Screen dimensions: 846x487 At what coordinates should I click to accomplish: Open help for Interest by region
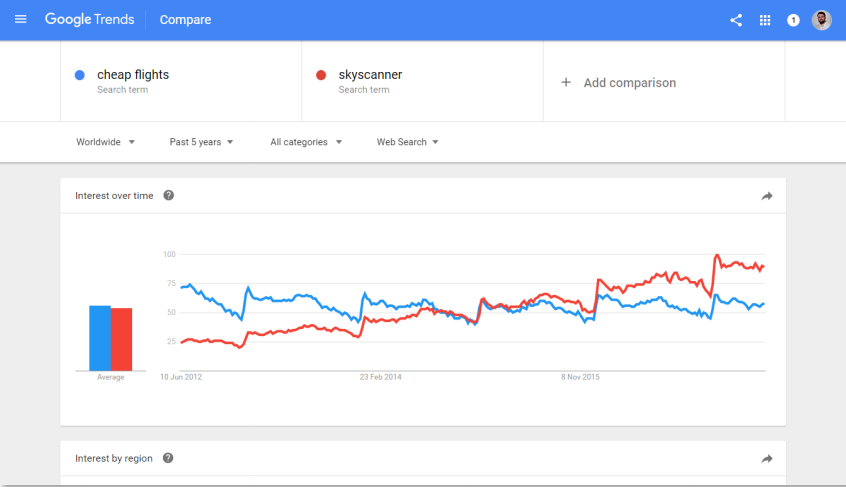pos(168,459)
